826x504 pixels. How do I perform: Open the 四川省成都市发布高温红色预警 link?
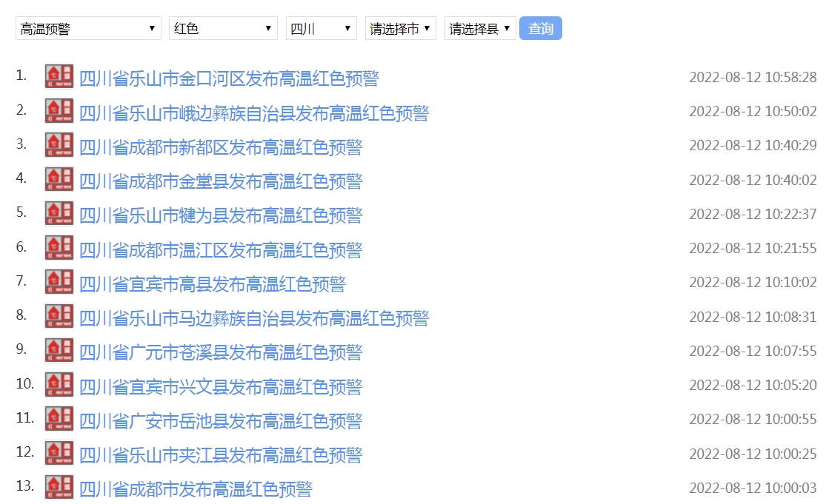click(x=196, y=489)
